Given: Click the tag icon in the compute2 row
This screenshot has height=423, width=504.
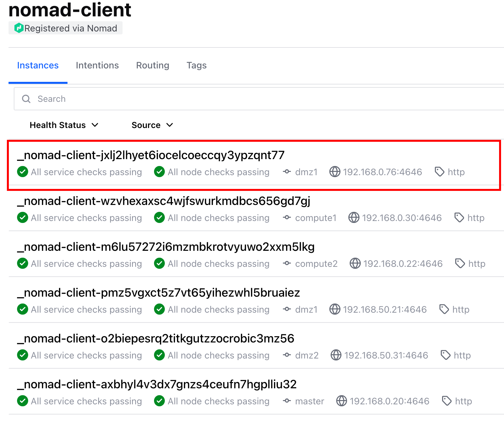Looking at the screenshot, I should pos(460,264).
